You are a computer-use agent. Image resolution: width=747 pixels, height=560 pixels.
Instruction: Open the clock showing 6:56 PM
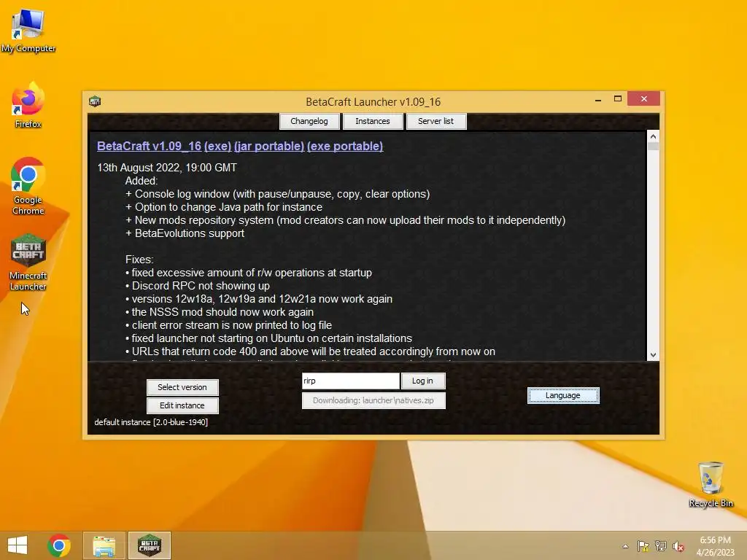715,546
